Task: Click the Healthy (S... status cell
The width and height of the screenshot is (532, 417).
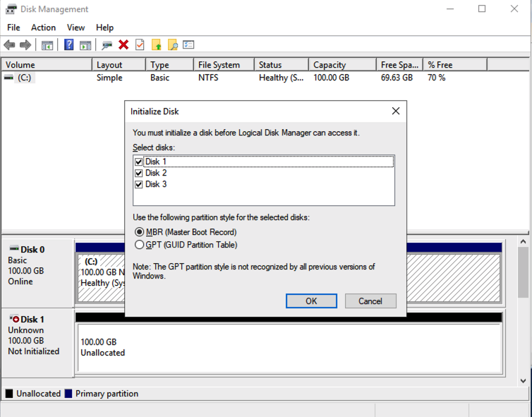Action: [x=281, y=78]
